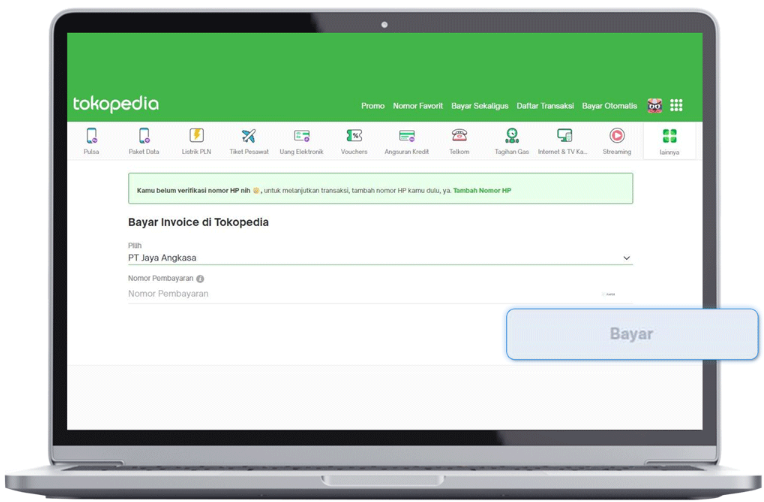Open the user avatar in header
The width and height of the screenshot is (764, 502).
(x=654, y=105)
